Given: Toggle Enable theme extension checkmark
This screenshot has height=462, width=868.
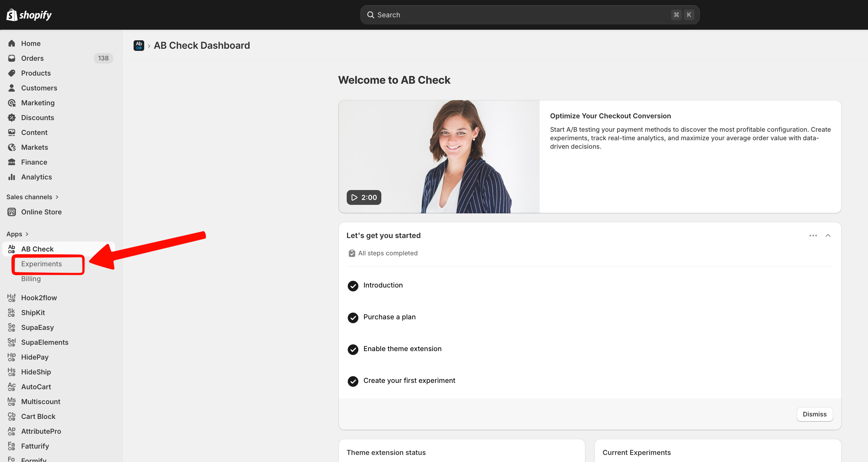Looking at the screenshot, I should pos(353,349).
